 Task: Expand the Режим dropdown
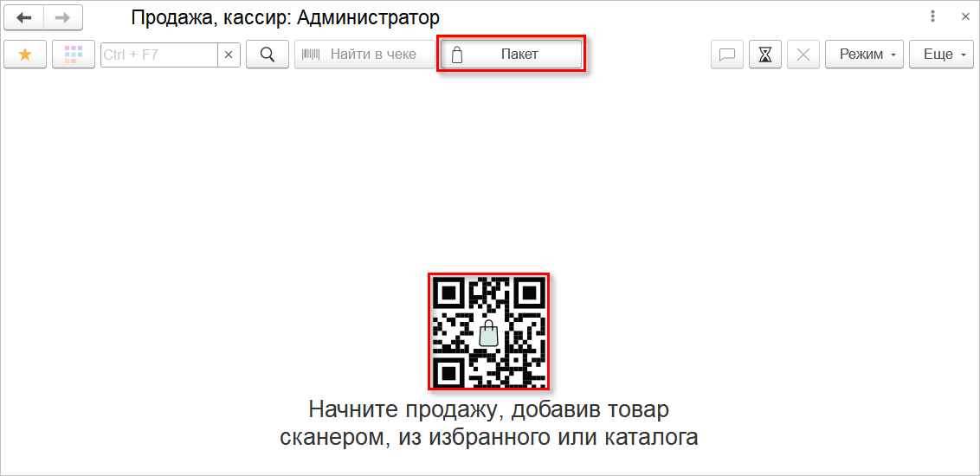864,55
